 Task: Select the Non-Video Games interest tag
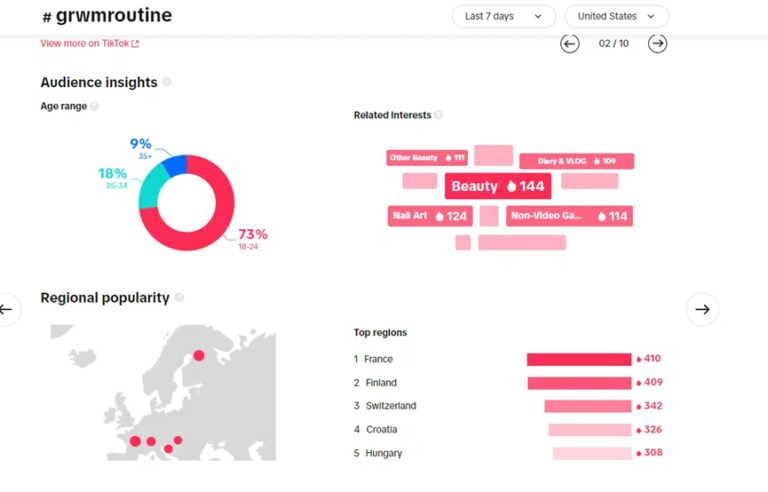point(568,216)
